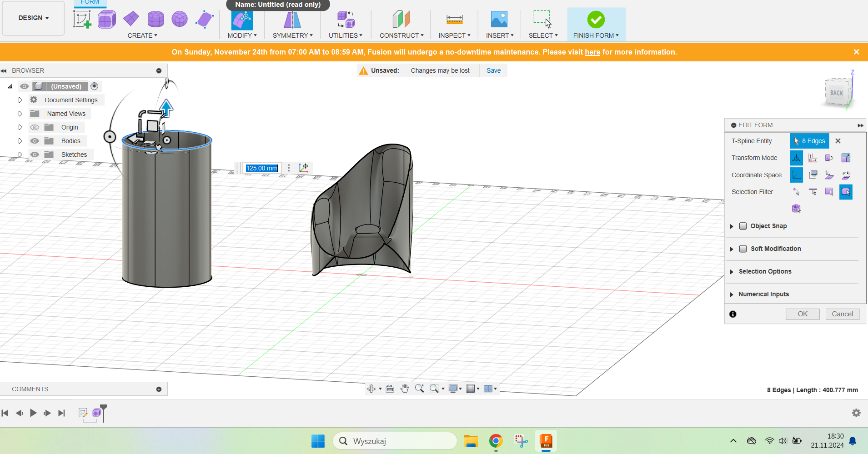Open the Grid and Snaps dropdown arrow
The height and width of the screenshot is (454, 868).
point(478,389)
